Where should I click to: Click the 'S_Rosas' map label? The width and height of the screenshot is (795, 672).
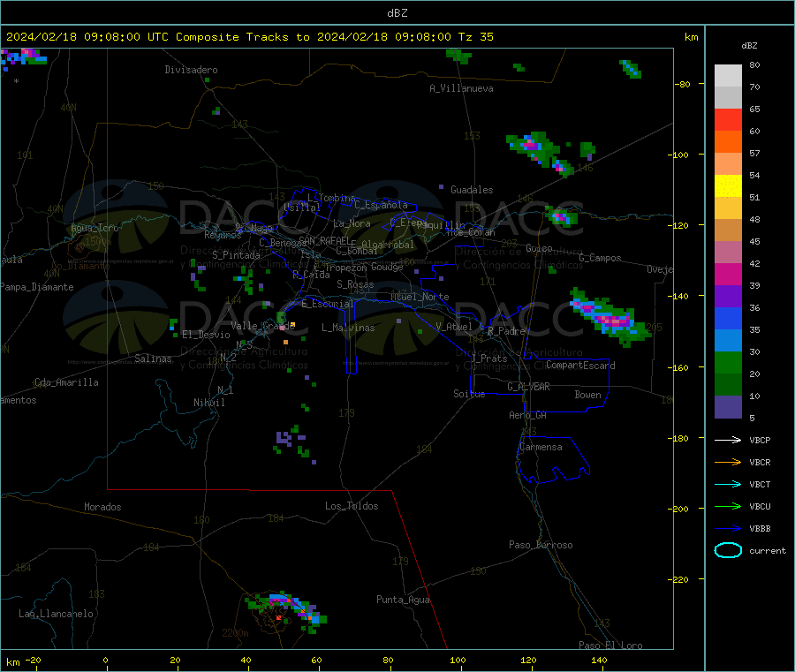(x=355, y=284)
